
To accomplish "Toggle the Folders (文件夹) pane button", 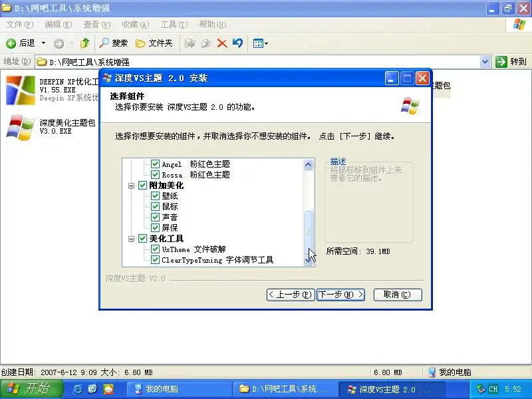I will [154, 43].
